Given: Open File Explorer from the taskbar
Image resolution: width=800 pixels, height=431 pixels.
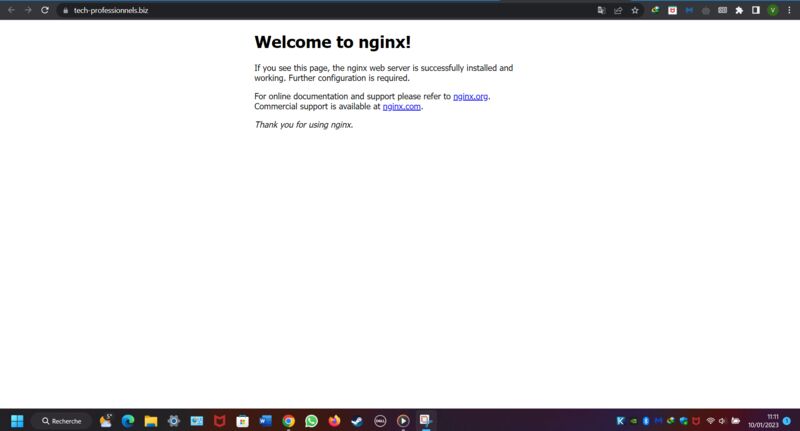Looking at the screenshot, I should coord(151,421).
